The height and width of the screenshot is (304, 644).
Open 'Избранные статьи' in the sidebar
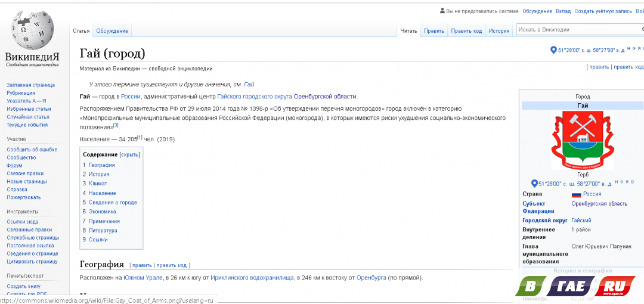pos(29,109)
